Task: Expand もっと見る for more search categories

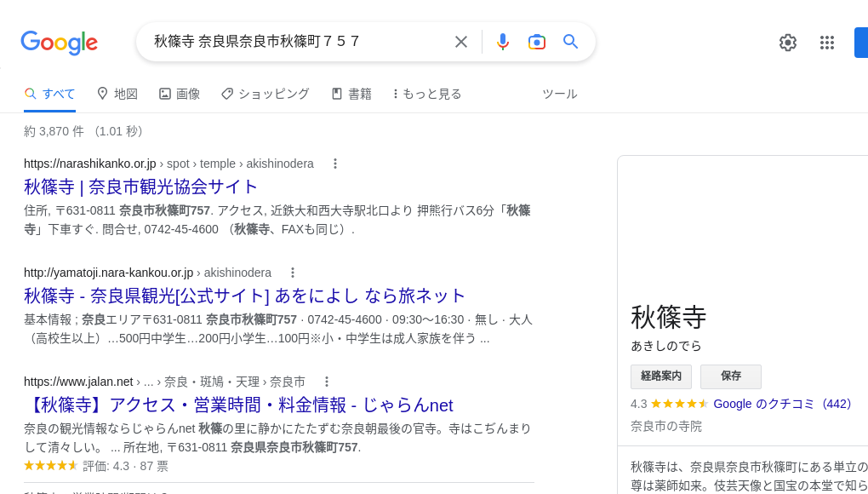Action: point(425,94)
